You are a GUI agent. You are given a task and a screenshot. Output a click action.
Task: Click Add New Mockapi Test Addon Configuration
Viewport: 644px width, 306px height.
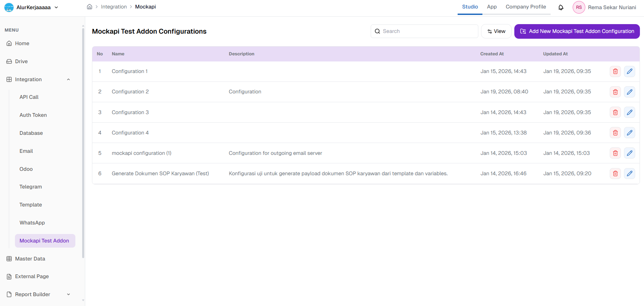click(577, 31)
